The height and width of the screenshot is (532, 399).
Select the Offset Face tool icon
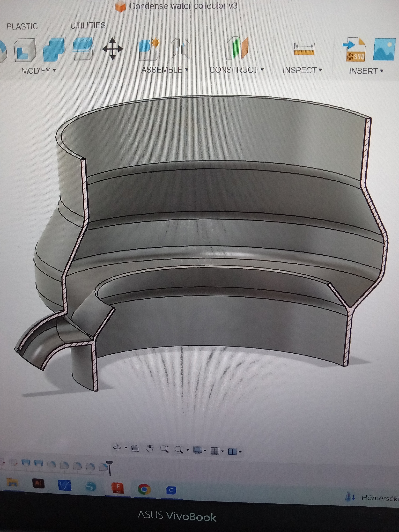click(83, 49)
